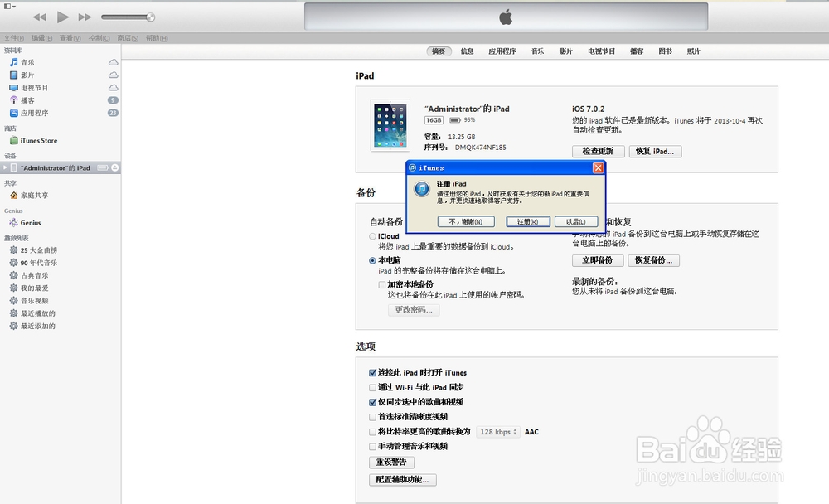Select the 本电脑 backup radio button

(x=373, y=260)
